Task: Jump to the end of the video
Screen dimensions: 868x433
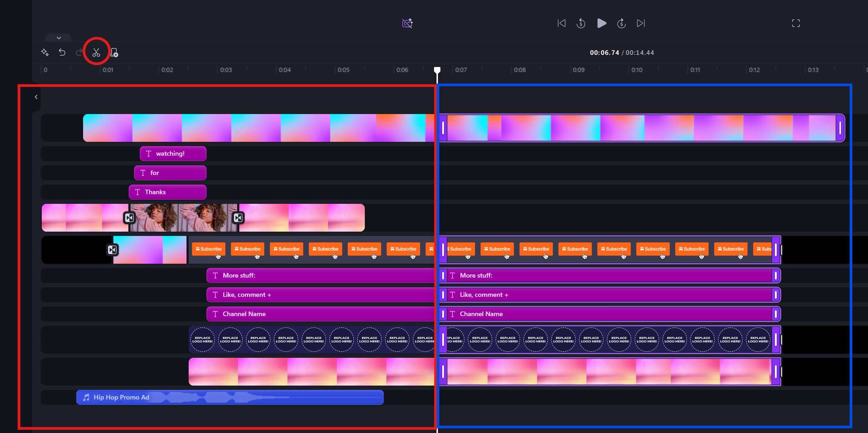Action: coord(641,23)
